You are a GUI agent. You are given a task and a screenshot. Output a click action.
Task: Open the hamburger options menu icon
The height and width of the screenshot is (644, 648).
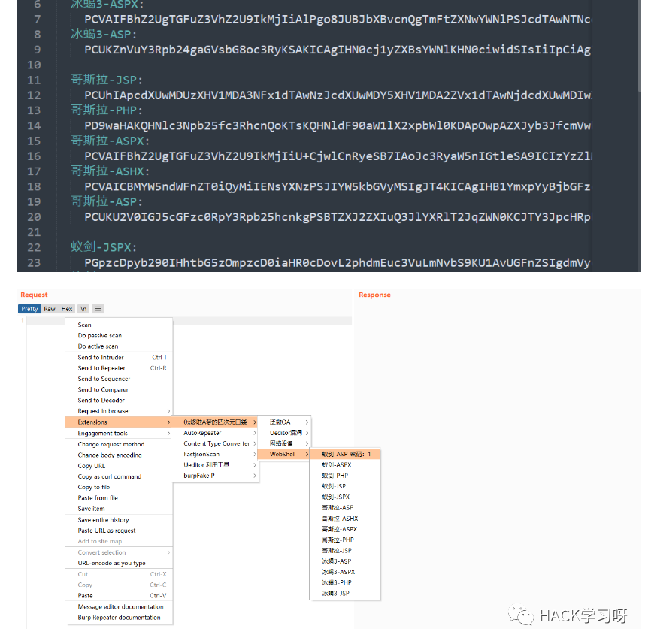pyautogui.click(x=98, y=309)
